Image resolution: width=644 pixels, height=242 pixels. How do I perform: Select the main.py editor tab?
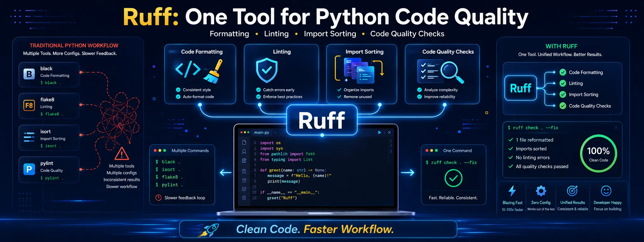(262, 132)
